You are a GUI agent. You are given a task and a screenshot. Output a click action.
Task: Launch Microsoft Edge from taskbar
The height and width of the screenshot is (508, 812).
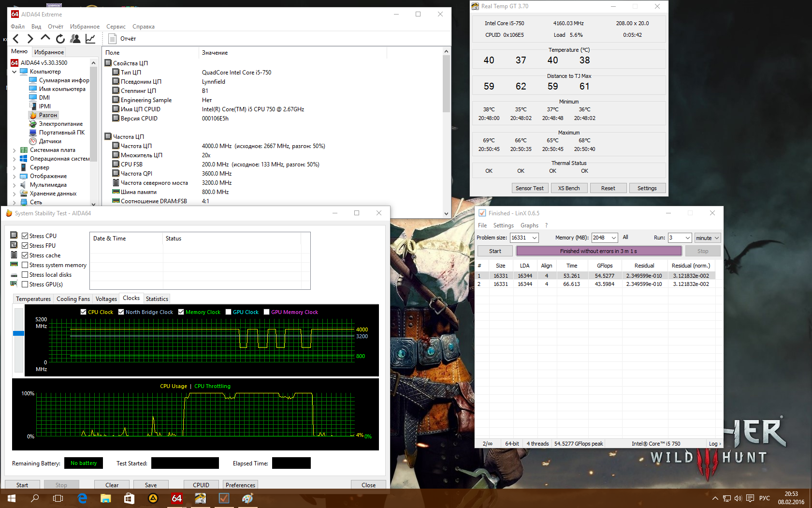point(82,498)
